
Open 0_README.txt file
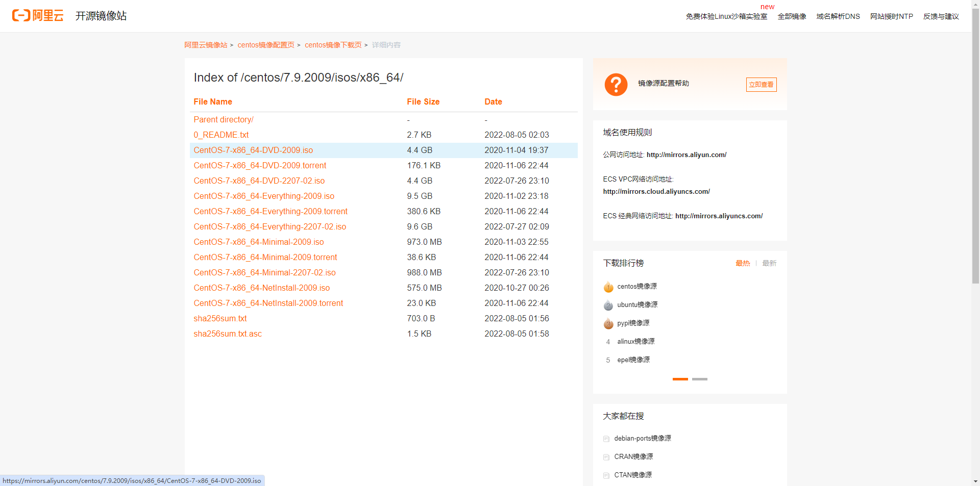coord(221,135)
